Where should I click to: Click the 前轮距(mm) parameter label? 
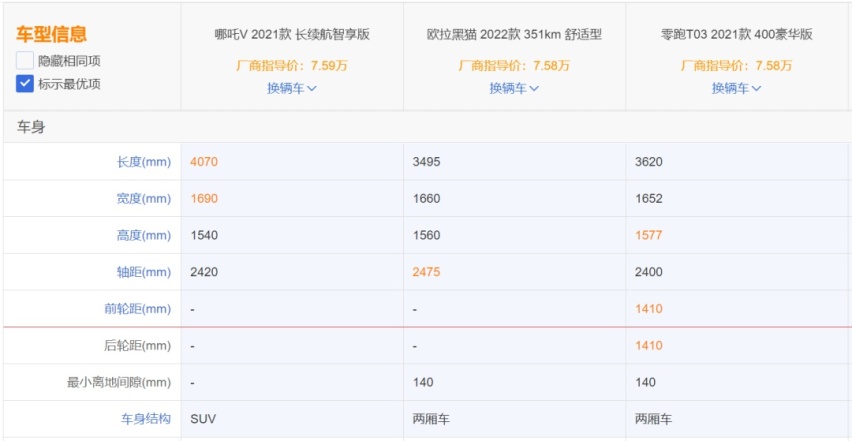pyautogui.click(x=137, y=309)
